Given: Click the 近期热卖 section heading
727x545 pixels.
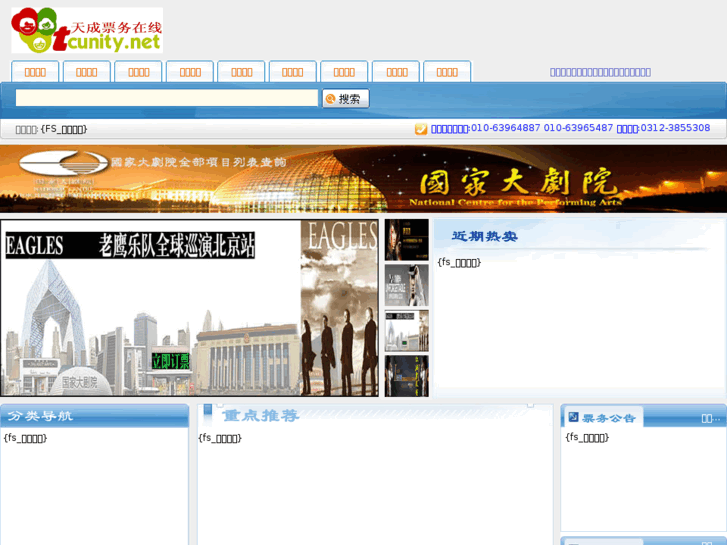Looking at the screenshot, I should point(485,237).
